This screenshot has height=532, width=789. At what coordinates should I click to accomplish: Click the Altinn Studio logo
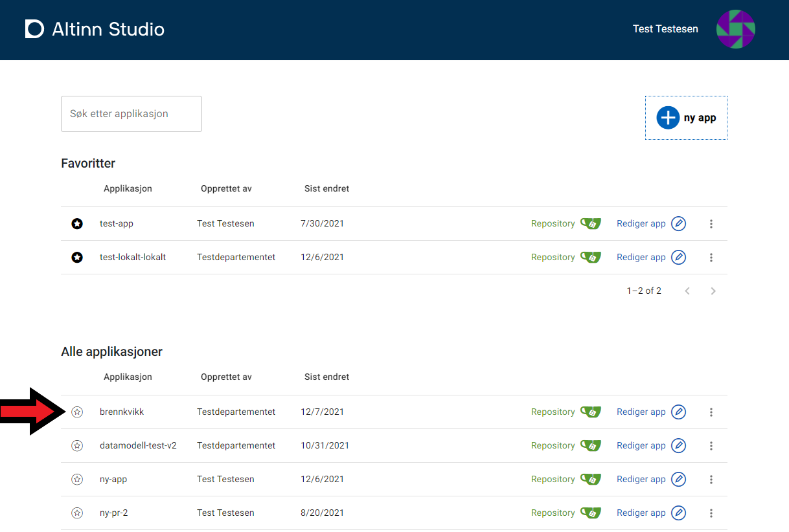pos(95,29)
